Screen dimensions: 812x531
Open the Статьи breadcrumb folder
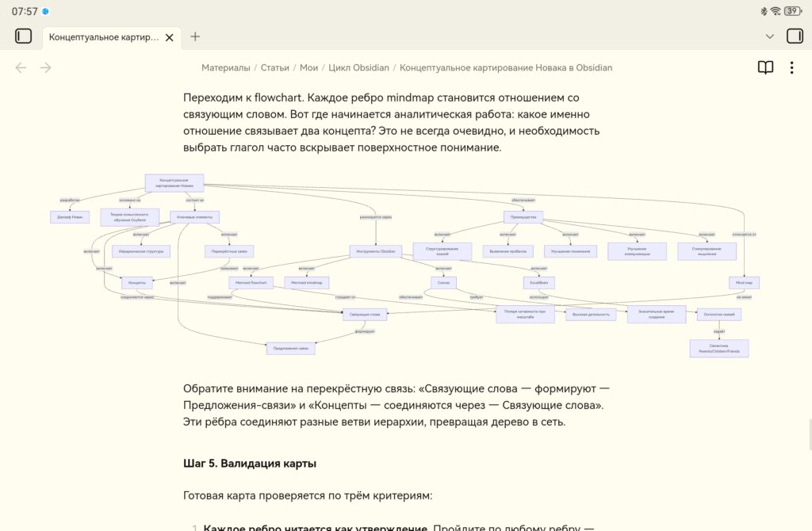tap(275, 68)
